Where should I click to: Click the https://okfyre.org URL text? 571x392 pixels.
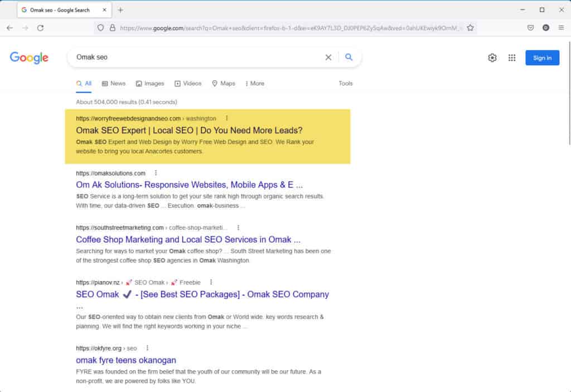[x=98, y=349]
